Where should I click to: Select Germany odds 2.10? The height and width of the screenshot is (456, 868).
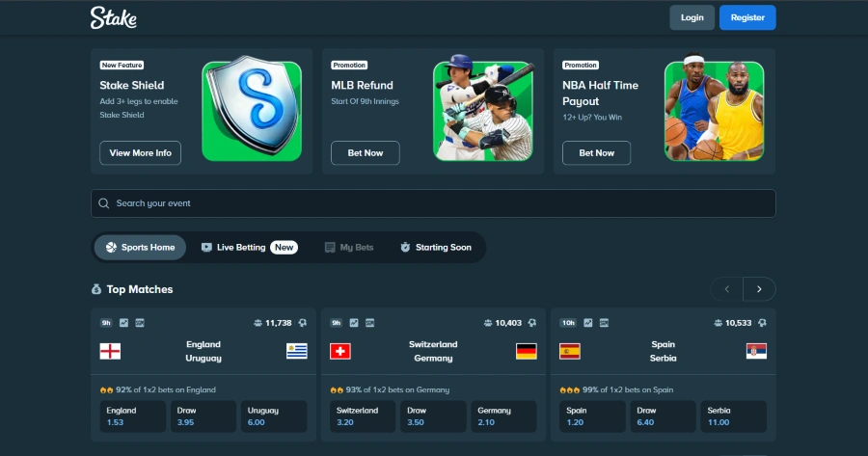pyautogui.click(x=503, y=416)
